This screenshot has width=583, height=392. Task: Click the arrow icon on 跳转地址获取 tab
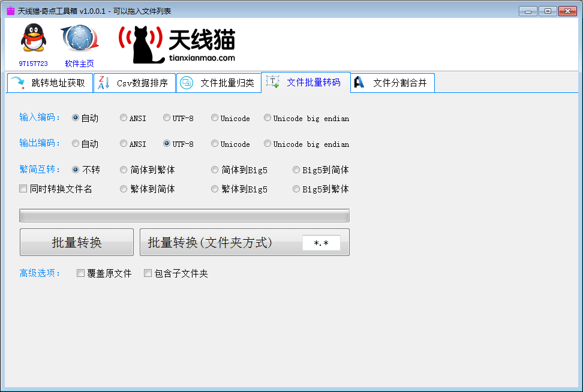tap(18, 83)
